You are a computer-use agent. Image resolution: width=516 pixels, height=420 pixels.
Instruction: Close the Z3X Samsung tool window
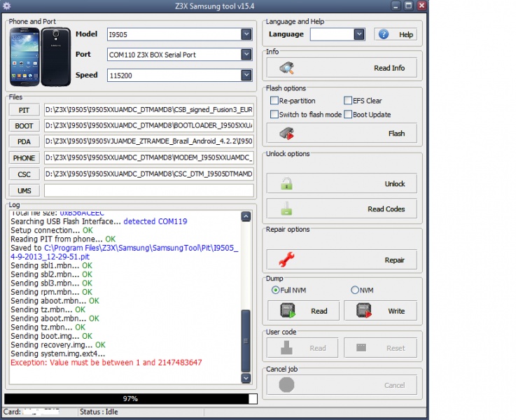click(421, 6)
